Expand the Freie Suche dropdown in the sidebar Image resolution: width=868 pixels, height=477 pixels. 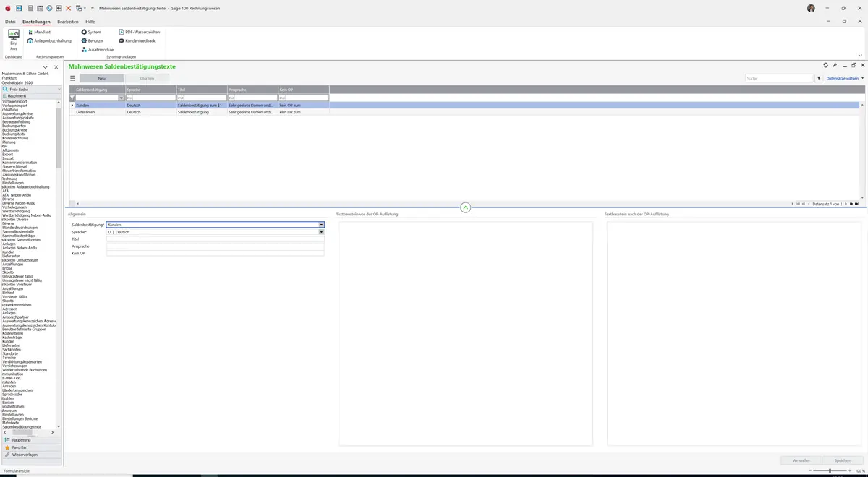coord(59,89)
